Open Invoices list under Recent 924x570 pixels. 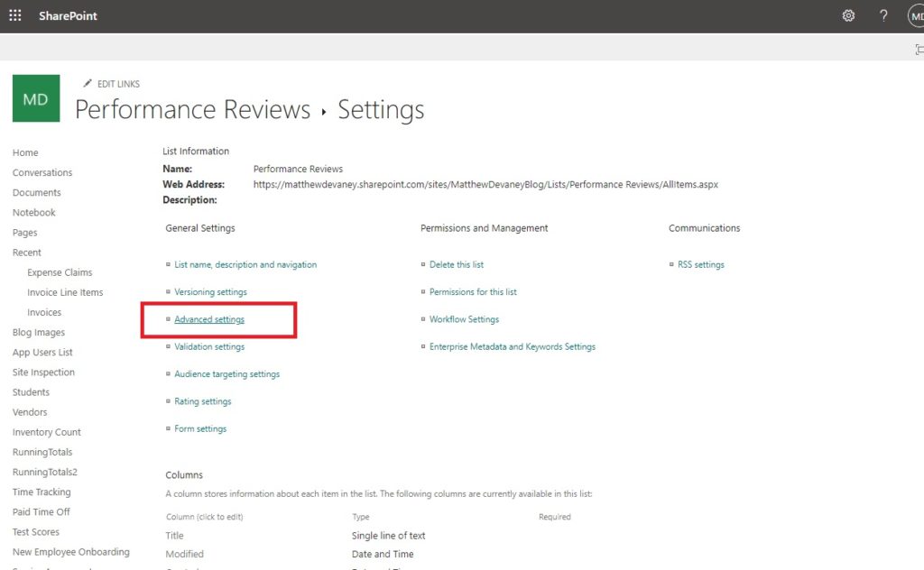(x=44, y=313)
